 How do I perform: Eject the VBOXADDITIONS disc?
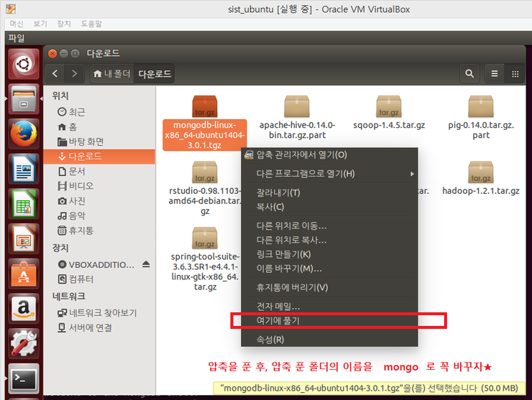click(x=146, y=264)
